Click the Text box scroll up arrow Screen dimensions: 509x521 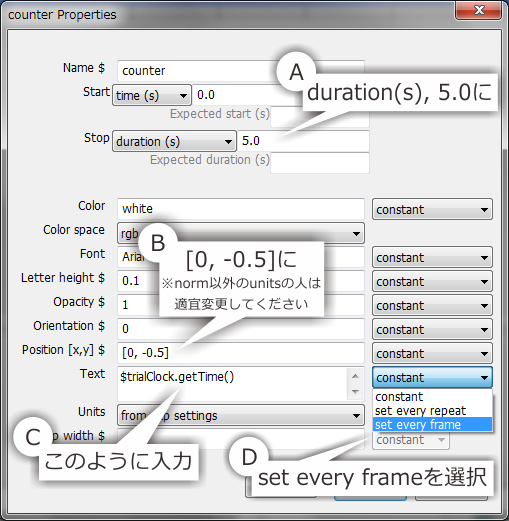tap(355, 376)
